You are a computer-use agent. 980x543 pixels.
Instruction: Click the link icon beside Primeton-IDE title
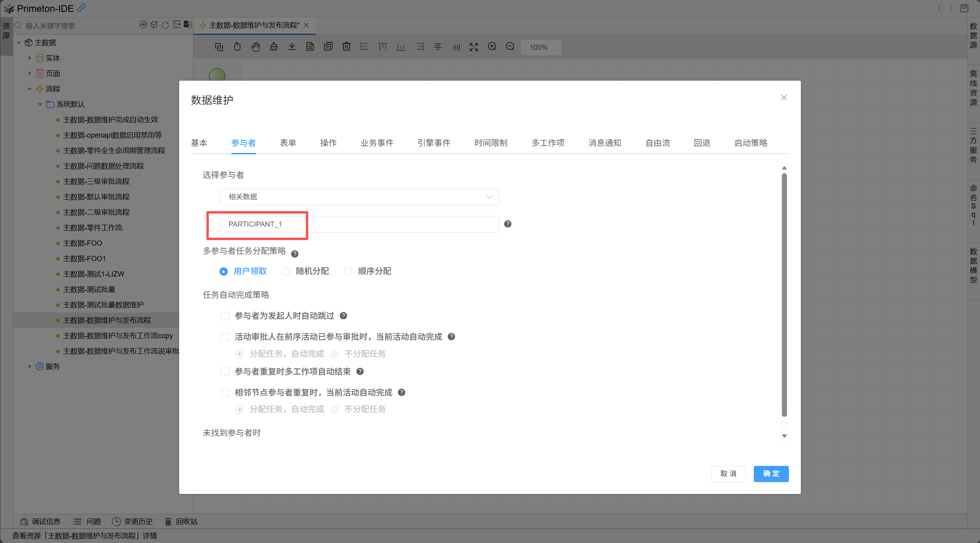click(x=81, y=8)
